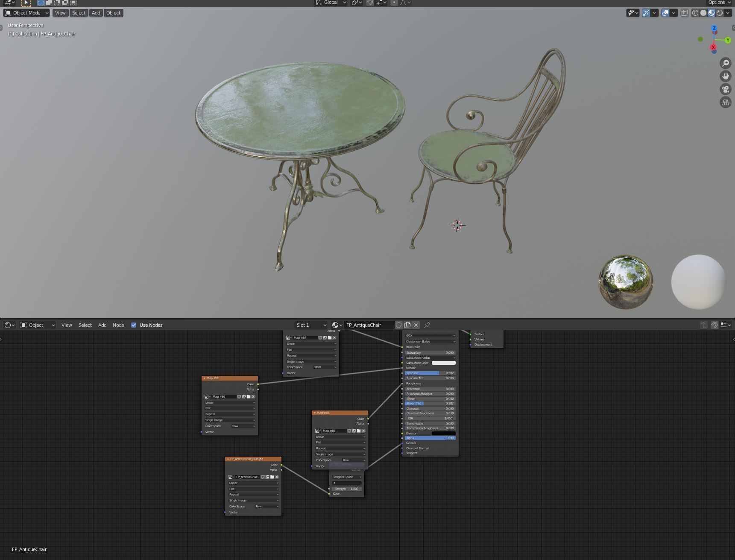
Task: Enable fake user for FP_AntiqueChair material
Action: pyautogui.click(x=399, y=325)
